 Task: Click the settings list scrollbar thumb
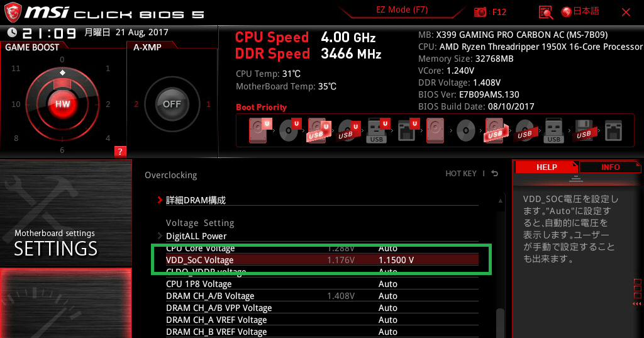(500, 323)
